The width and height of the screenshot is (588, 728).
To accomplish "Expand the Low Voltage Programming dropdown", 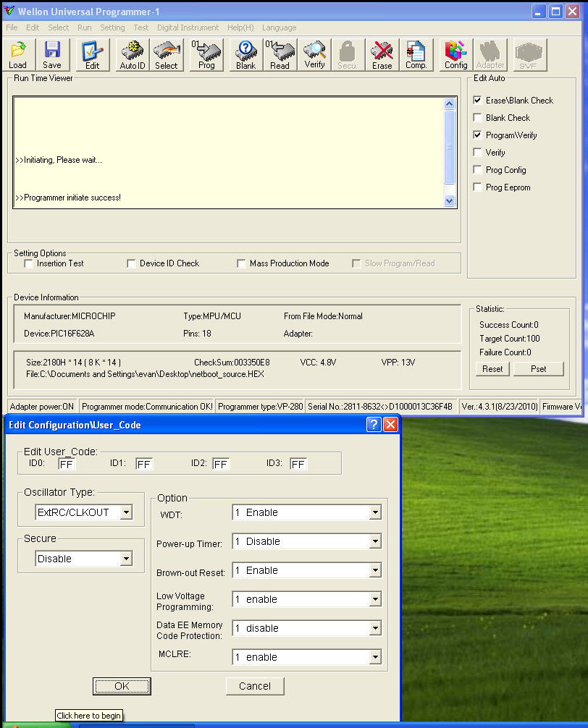I will pyautogui.click(x=375, y=599).
